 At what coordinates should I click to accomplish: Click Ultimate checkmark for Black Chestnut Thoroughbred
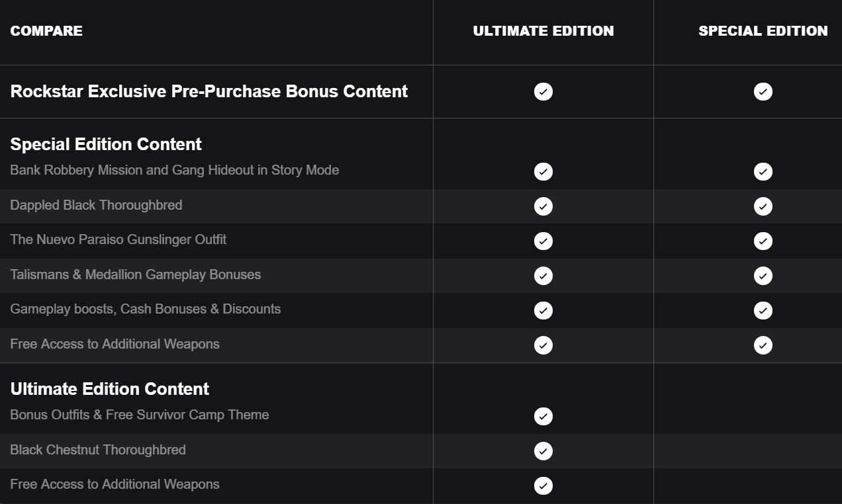[x=543, y=451]
